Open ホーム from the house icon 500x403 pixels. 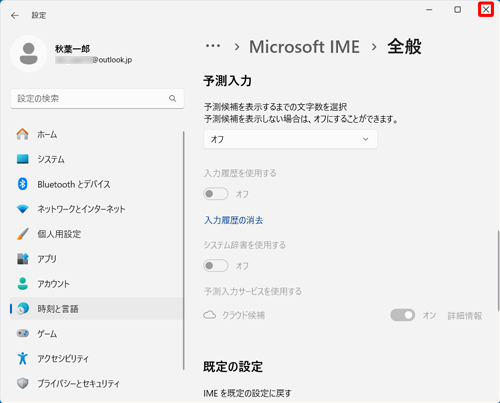(x=23, y=134)
